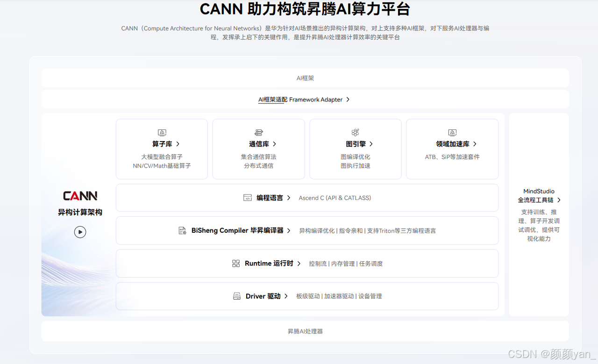
Task: Click the AI框架 bar
Action: tap(305, 78)
